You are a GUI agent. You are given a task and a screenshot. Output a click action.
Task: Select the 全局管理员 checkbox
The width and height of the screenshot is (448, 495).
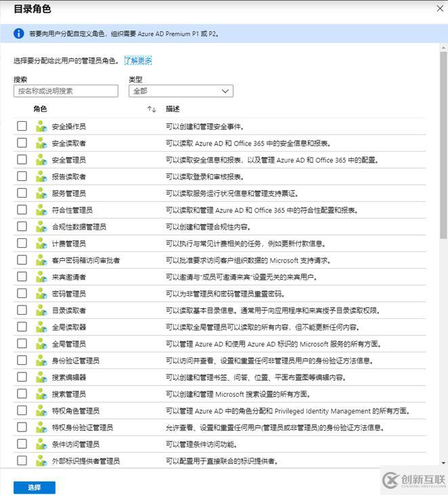[x=22, y=343]
